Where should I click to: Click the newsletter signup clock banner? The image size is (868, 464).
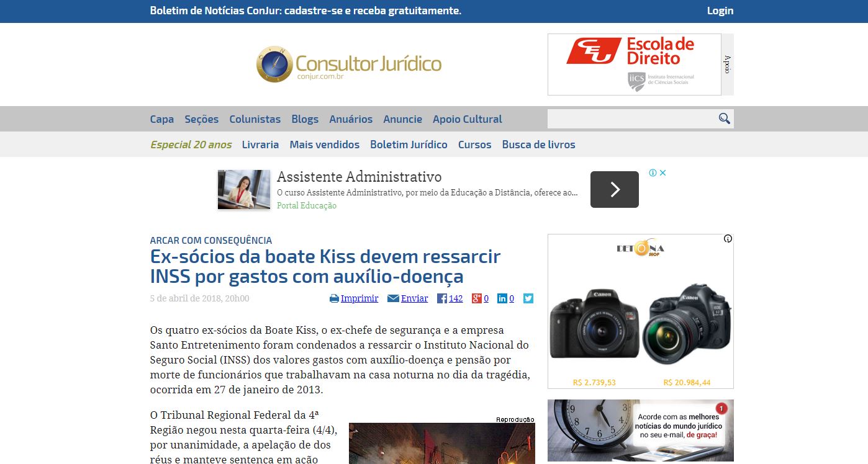[640, 431]
